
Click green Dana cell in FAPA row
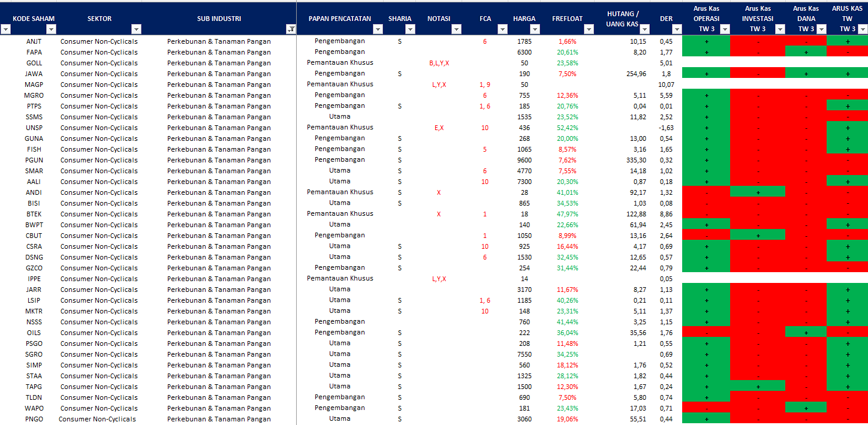(x=806, y=52)
